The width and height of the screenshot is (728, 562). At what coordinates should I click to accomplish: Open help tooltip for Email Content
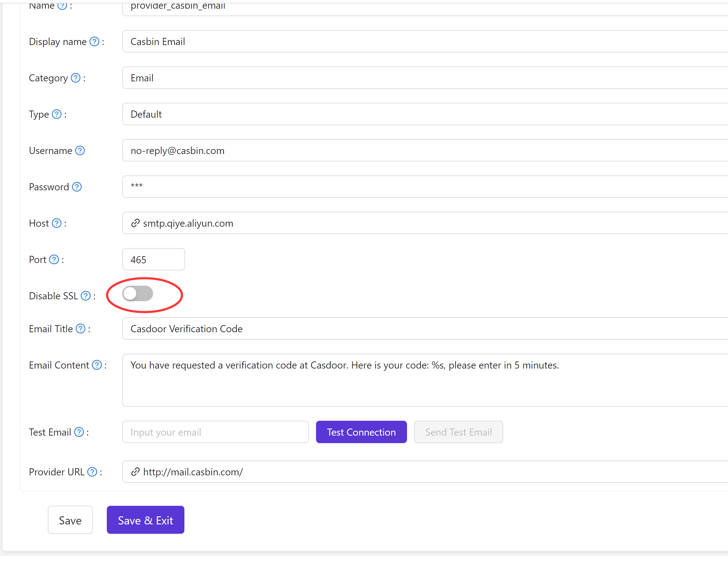point(97,365)
